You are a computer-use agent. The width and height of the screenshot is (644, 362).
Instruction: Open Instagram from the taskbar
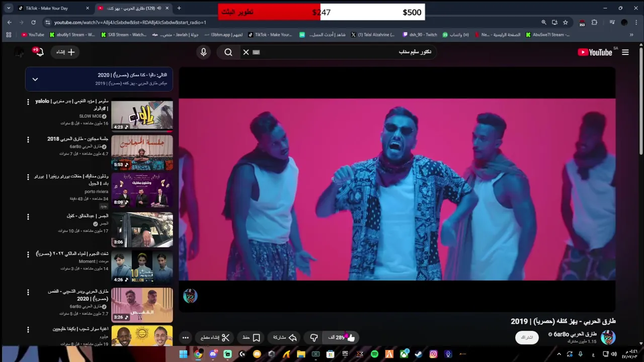433,354
